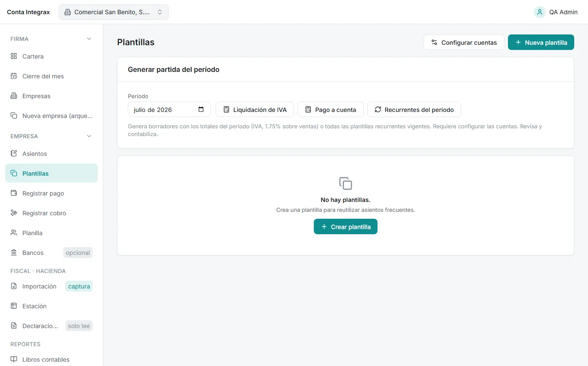Click the Cartera grid icon
588x366 pixels.
[14, 56]
